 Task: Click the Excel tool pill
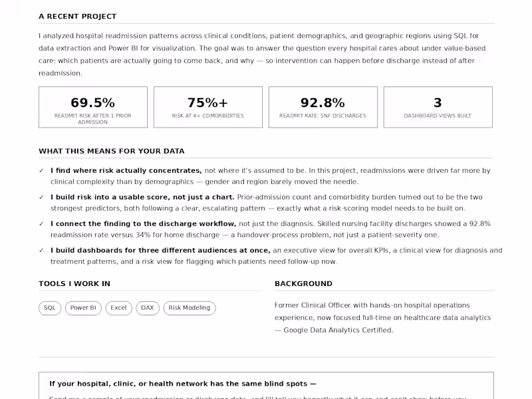118,308
